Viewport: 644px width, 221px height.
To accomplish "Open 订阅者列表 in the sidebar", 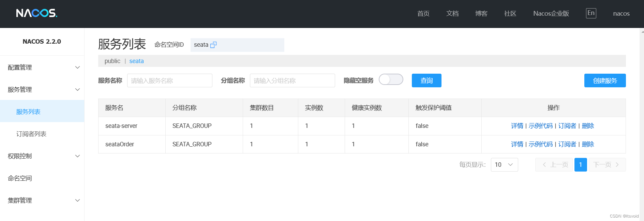I will [x=31, y=134].
